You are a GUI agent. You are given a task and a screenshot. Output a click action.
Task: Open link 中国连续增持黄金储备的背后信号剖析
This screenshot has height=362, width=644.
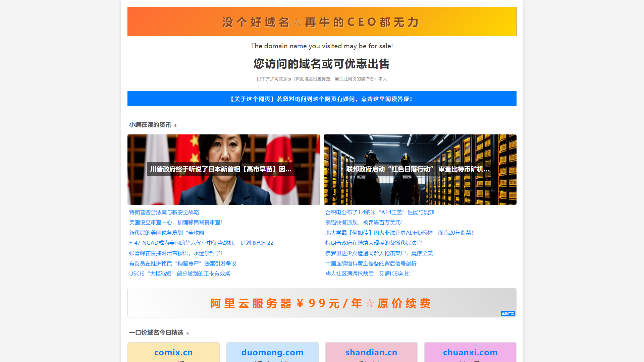(371, 264)
